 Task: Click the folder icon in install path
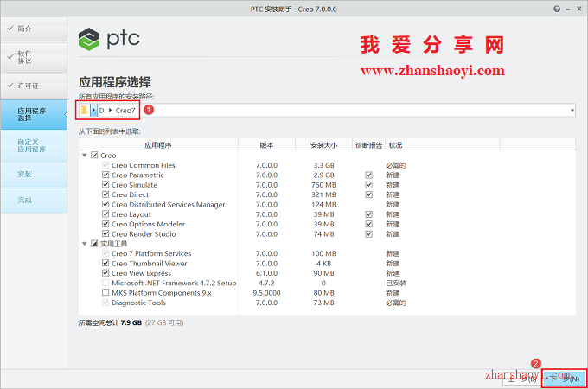[x=84, y=110]
